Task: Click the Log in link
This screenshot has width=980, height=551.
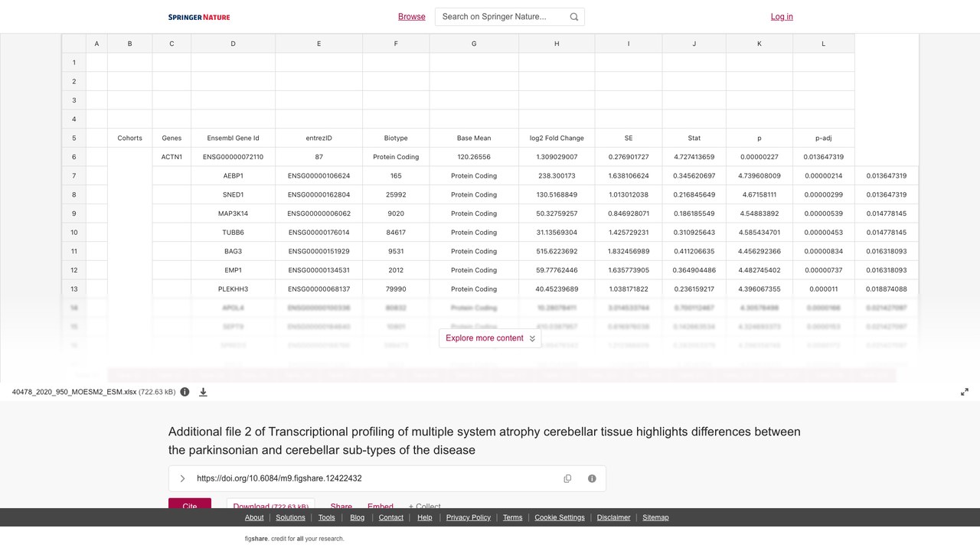Action: coord(782,17)
